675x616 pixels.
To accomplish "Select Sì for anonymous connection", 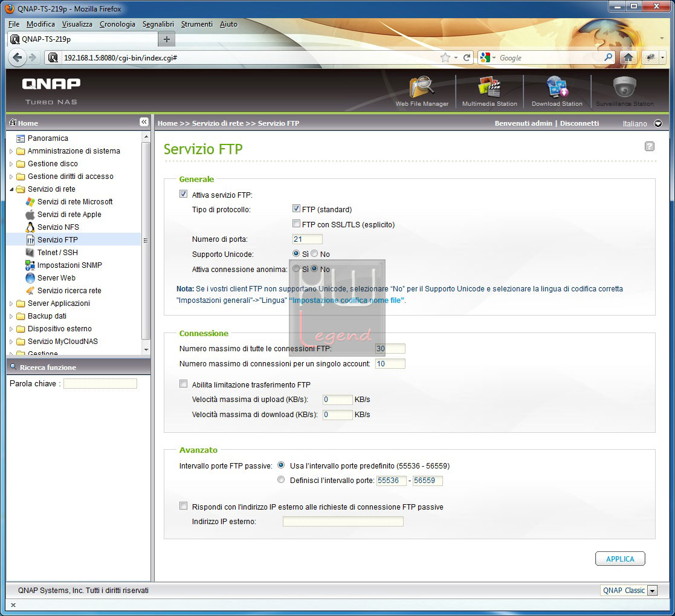I will (296, 269).
